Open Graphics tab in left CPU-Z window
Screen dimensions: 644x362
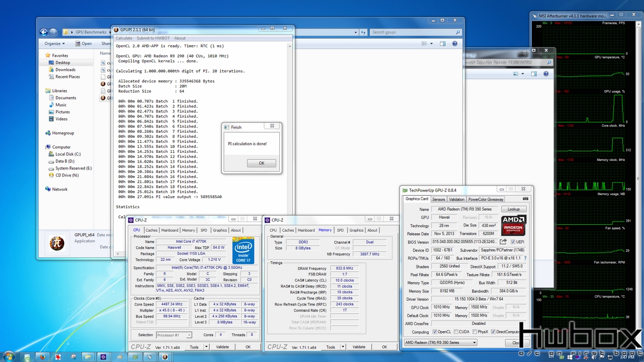(x=220, y=230)
